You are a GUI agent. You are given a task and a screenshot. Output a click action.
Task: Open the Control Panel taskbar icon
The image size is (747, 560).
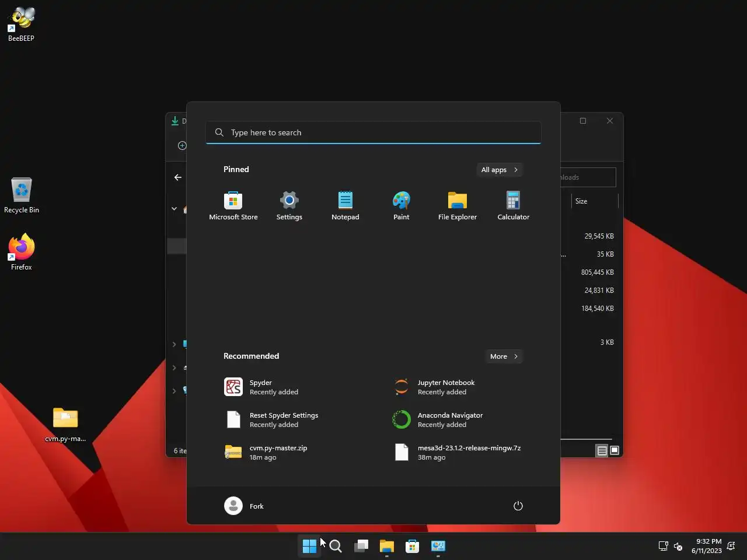click(x=438, y=546)
